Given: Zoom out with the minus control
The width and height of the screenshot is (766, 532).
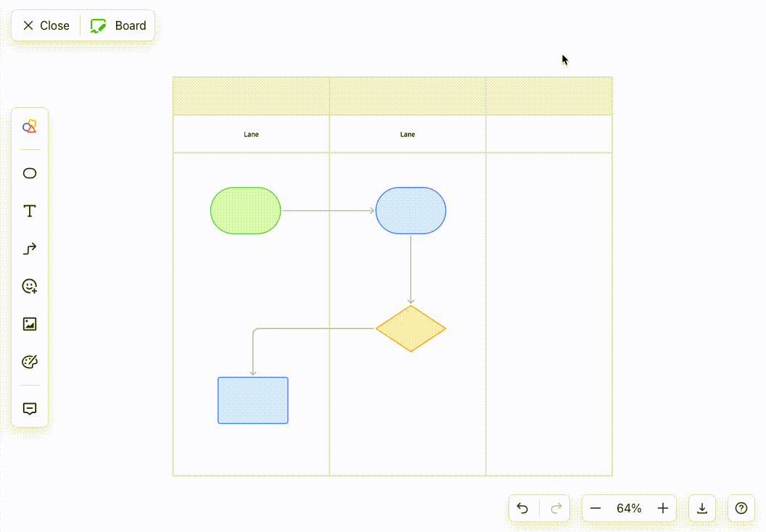Looking at the screenshot, I should pos(596,508).
